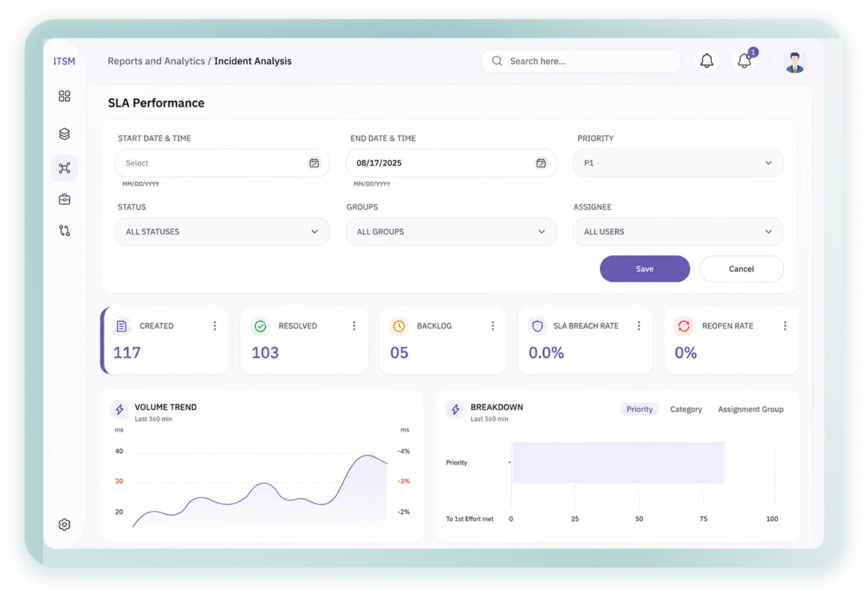Open the briefcase icon in sidebar

64,199
